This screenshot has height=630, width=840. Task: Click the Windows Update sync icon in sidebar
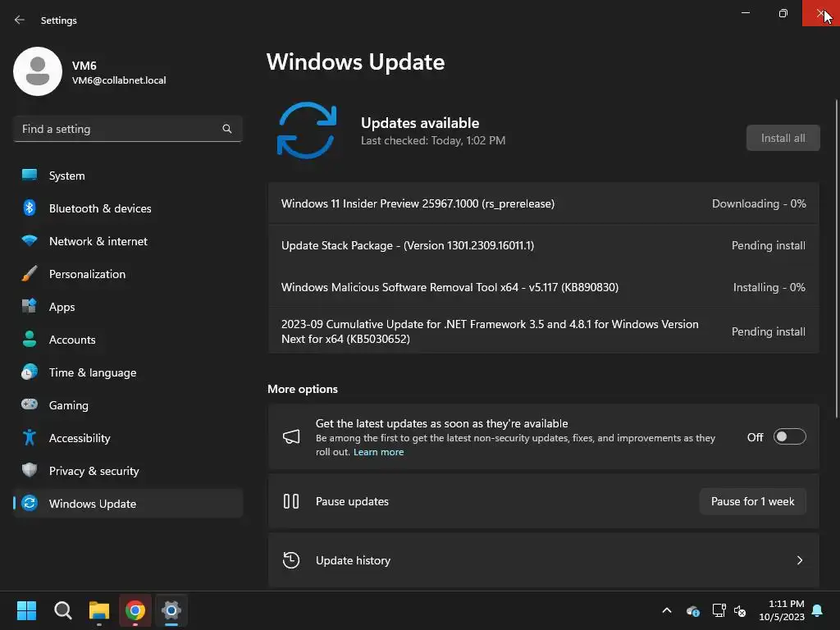tap(30, 503)
